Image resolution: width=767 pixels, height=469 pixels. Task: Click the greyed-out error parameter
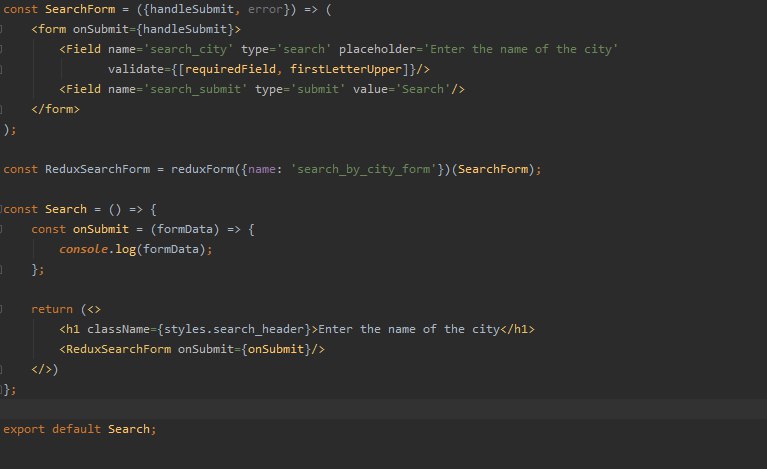[265, 9]
